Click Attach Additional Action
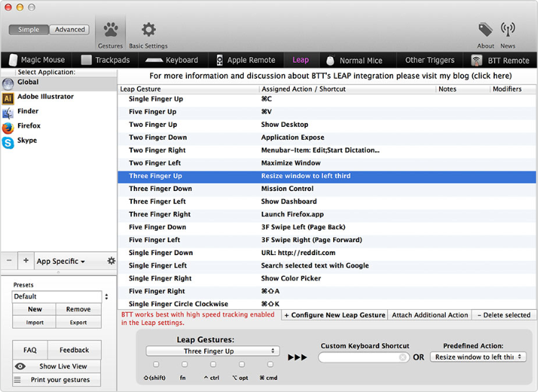538x392 pixels. pos(430,315)
